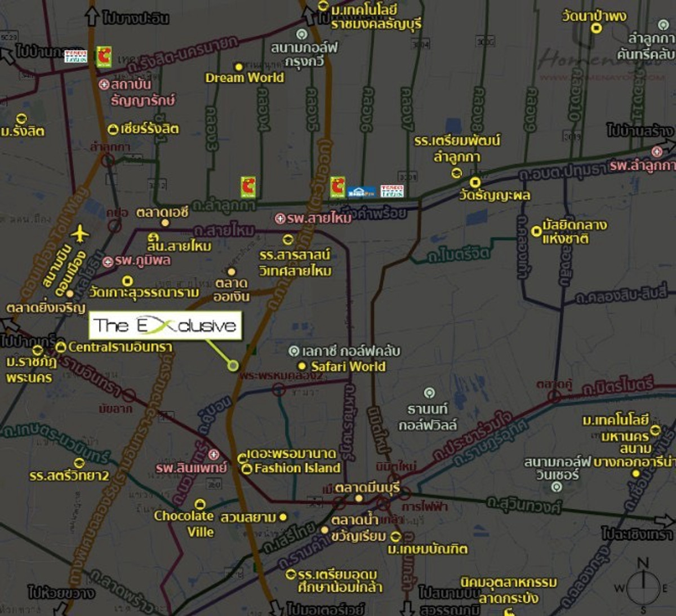Click the Big C logo near ไปบางปะอิน arrow

click(104, 57)
